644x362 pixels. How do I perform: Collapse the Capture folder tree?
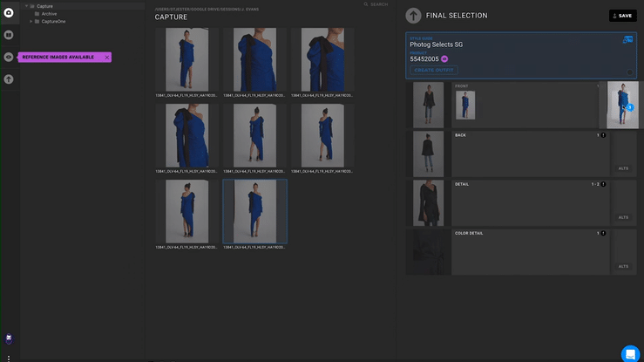[25, 6]
